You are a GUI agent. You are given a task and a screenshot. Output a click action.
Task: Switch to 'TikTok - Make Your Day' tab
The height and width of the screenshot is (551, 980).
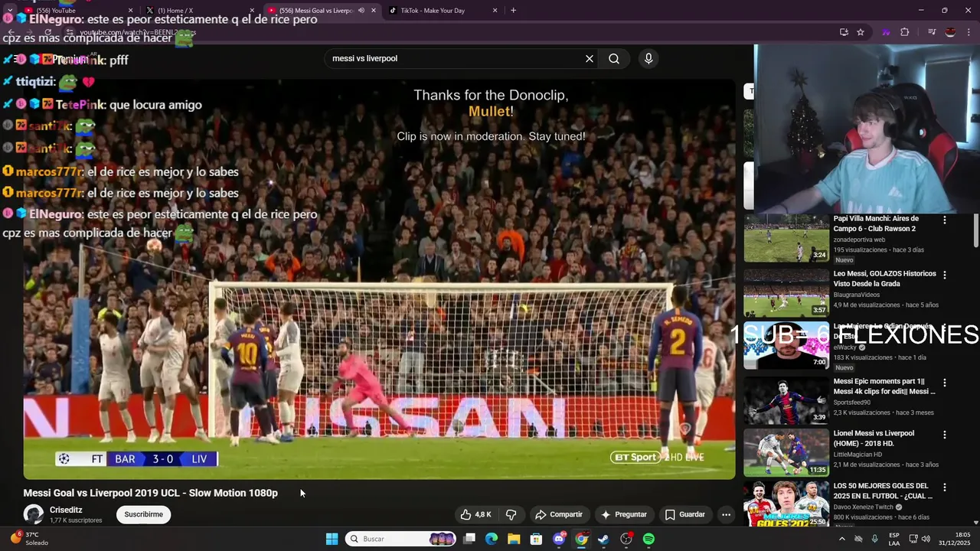point(433,11)
